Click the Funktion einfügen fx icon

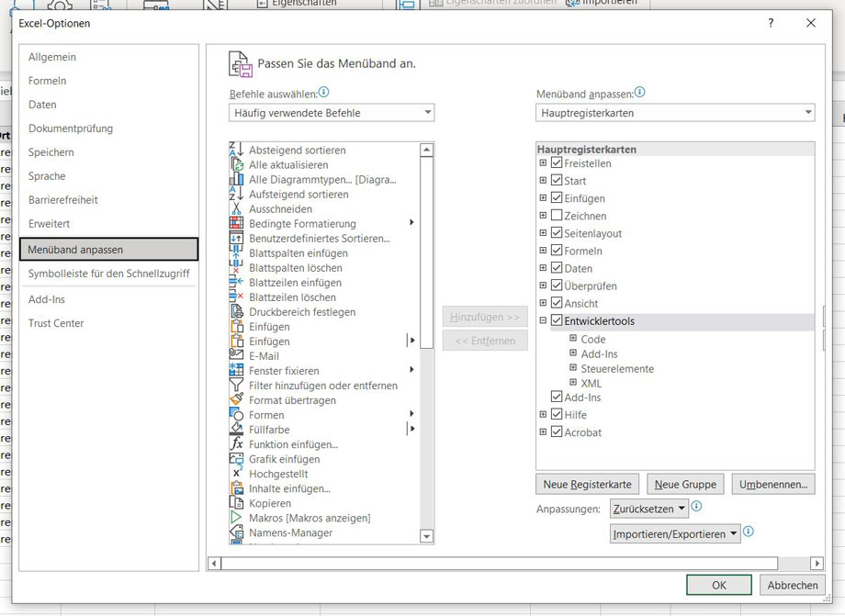[236, 444]
